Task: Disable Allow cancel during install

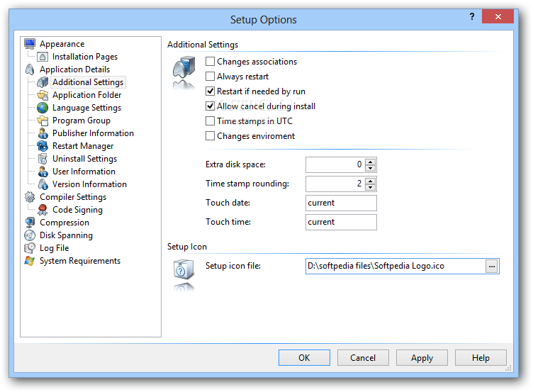Action: click(x=210, y=106)
